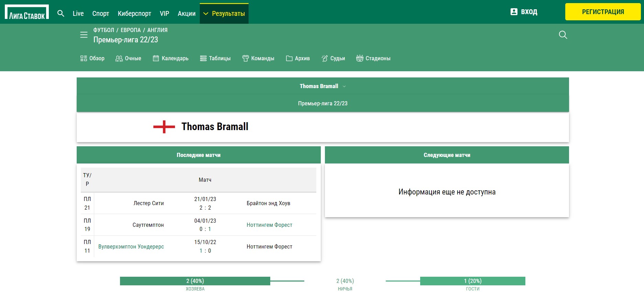Open the search magnifier in top navigation
This screenshot has width=644, height=296.
[61, 13]
